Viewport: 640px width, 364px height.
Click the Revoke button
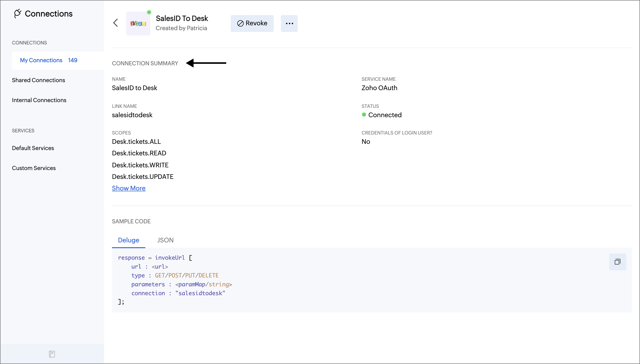click(252, 23)
